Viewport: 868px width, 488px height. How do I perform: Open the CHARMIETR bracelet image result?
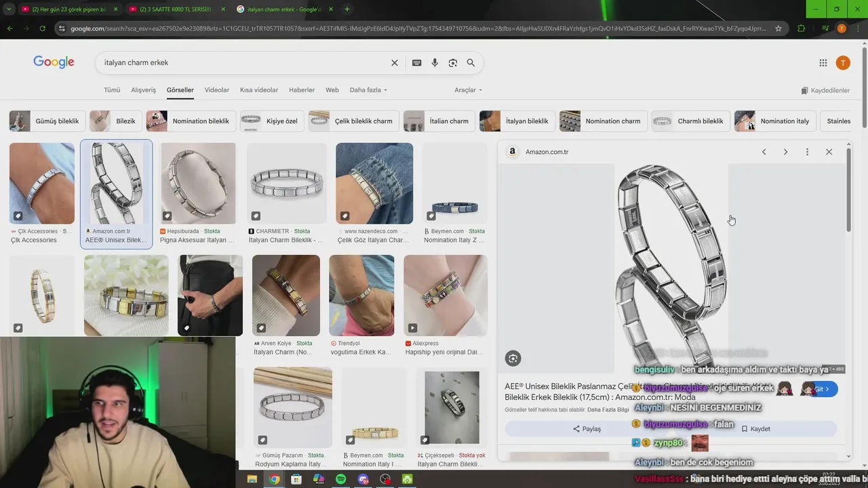tap(287, 184)
